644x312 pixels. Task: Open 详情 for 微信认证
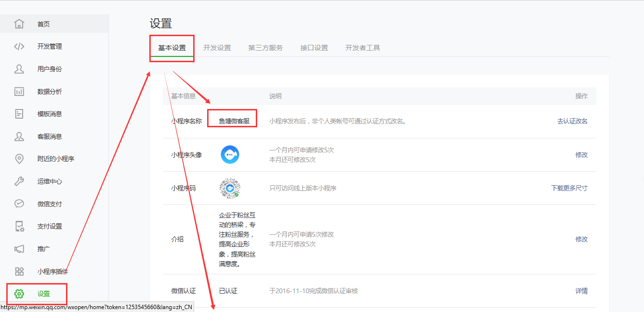click(x=581, y=291)
